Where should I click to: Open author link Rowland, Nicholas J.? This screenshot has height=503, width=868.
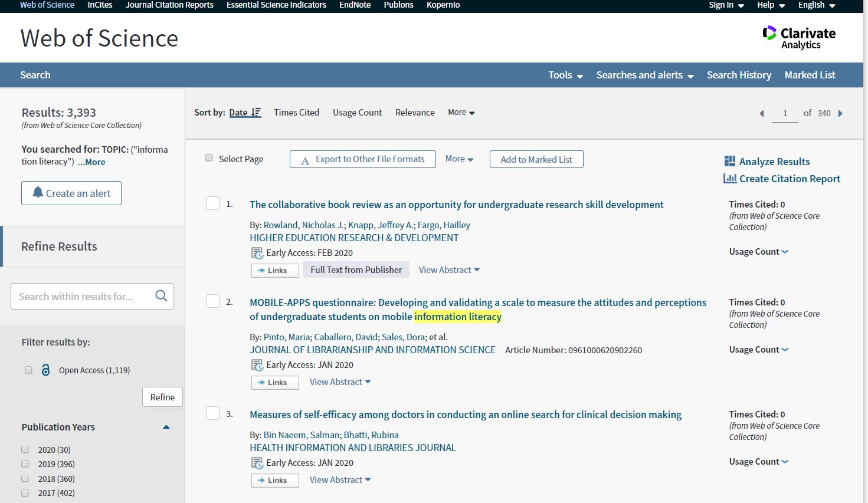(304, 225)
